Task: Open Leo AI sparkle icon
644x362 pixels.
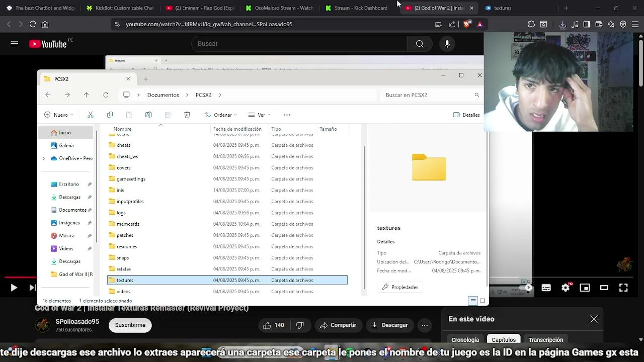Action: 611,24
